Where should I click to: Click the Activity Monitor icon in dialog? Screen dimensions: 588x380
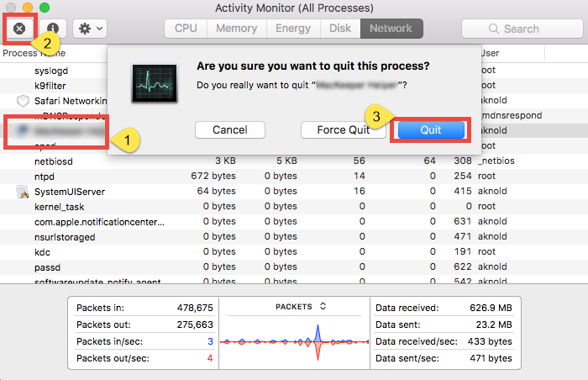click(154, 83)
